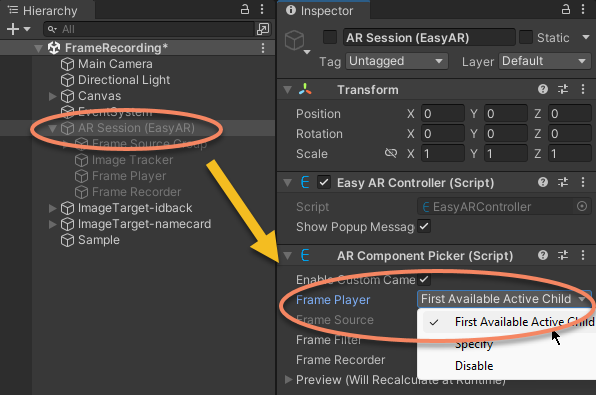Click the Position X value field
The width and height of the screenshot is (596, 395).
pos(442,114)
